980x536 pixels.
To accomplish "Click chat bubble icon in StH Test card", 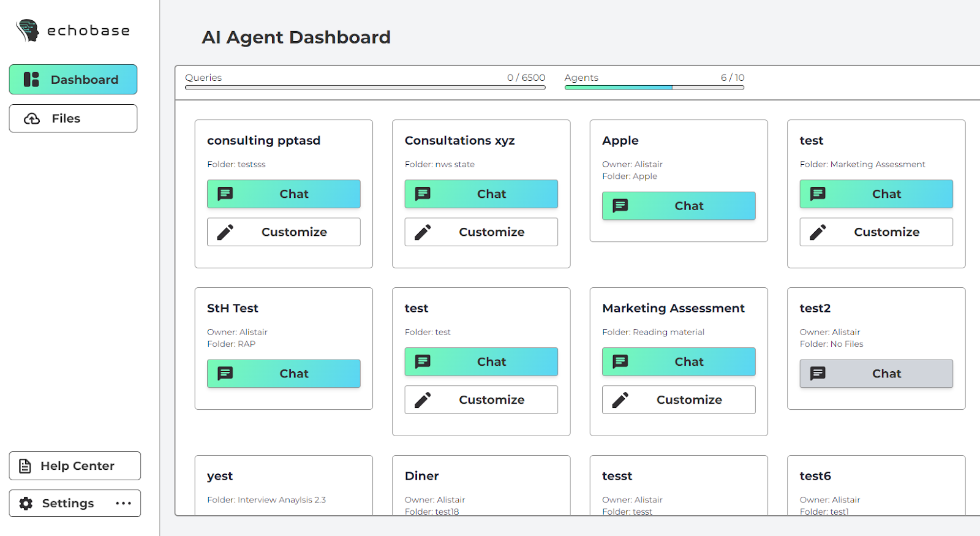I will pos(225,374).
